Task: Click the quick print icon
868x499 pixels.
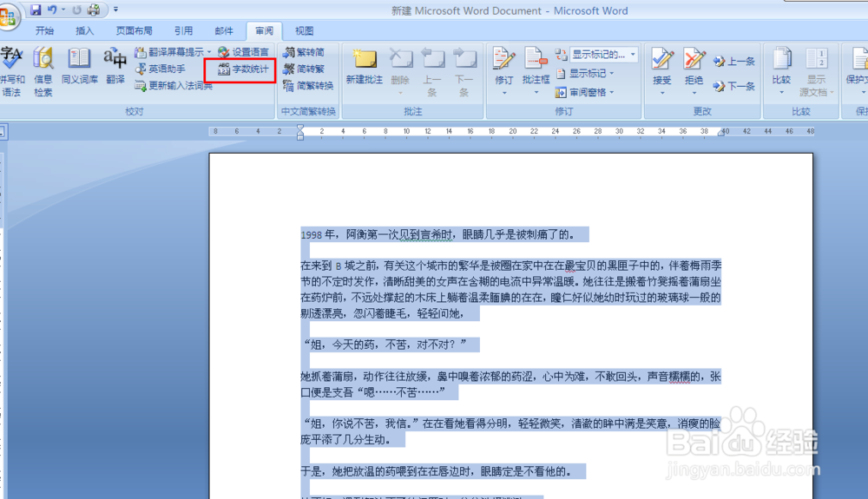Action: [94, 10]
